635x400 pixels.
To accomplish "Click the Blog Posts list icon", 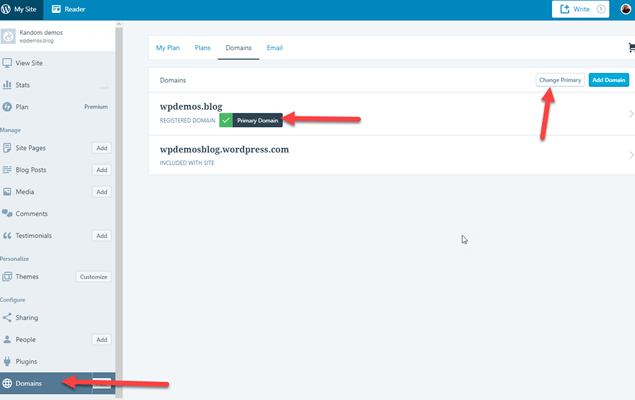I will point(7,170).
